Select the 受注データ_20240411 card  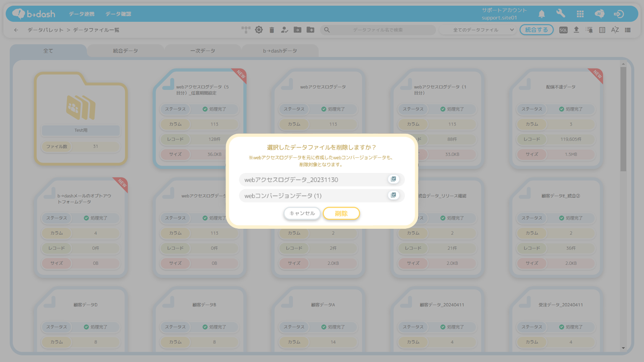556,319
